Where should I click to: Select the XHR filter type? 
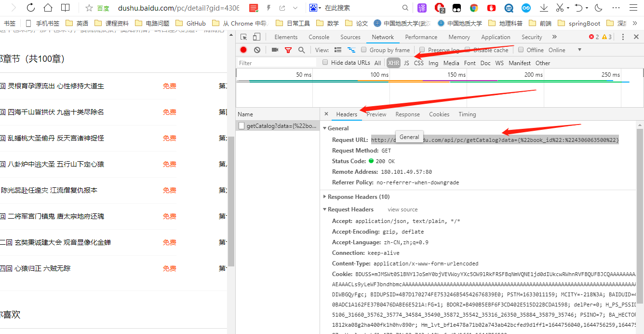(x=393, y=63)
